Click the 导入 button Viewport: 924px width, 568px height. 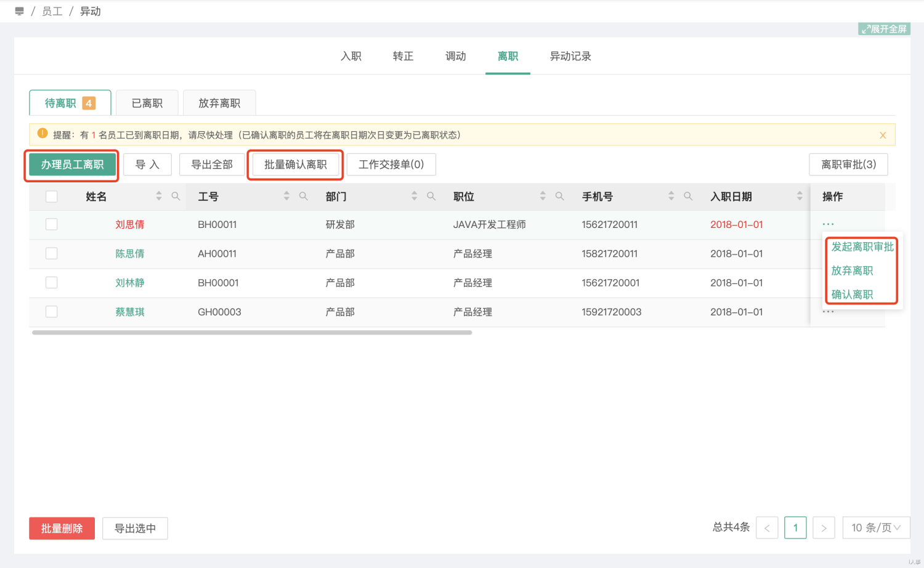[x=147, y=164]
